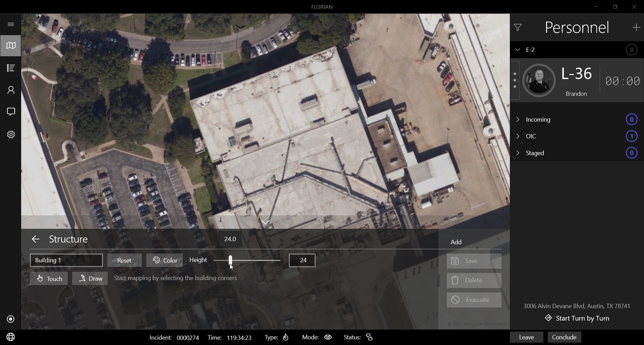Open the list view in sidebar
This screenshot has width=644, height=345.
[x=11, y=68]
